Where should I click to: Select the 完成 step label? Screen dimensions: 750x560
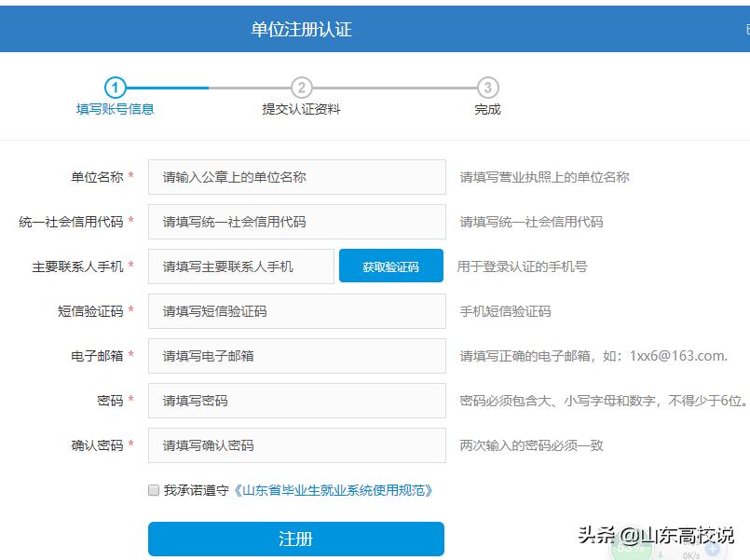pos(487,109)
